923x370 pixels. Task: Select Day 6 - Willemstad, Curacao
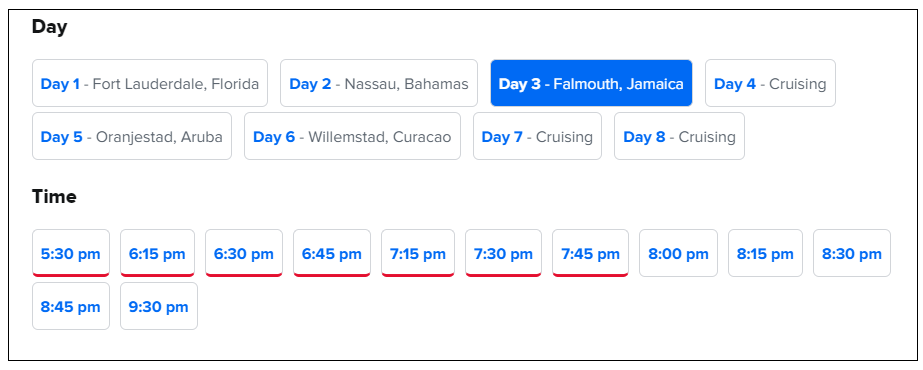coord(352,136)
